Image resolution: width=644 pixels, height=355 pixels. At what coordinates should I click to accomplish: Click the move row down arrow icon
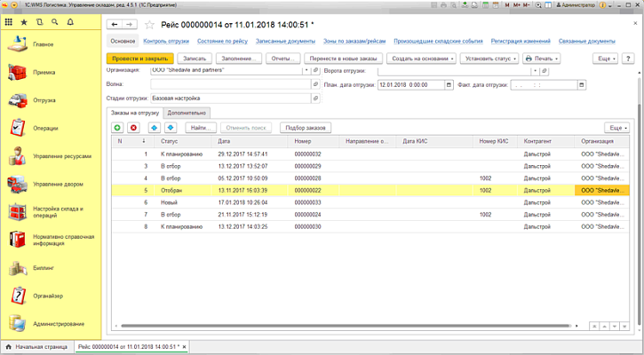(x=170, y=128)
